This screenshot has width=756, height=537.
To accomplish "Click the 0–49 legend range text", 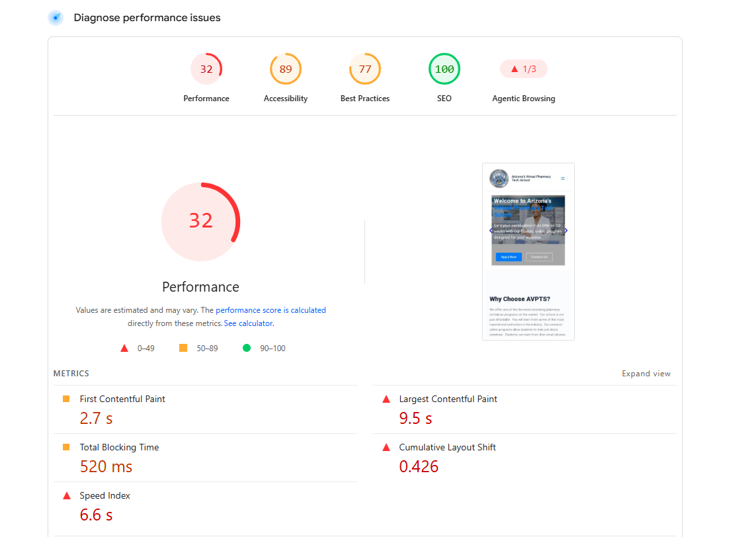I will 146,348.
